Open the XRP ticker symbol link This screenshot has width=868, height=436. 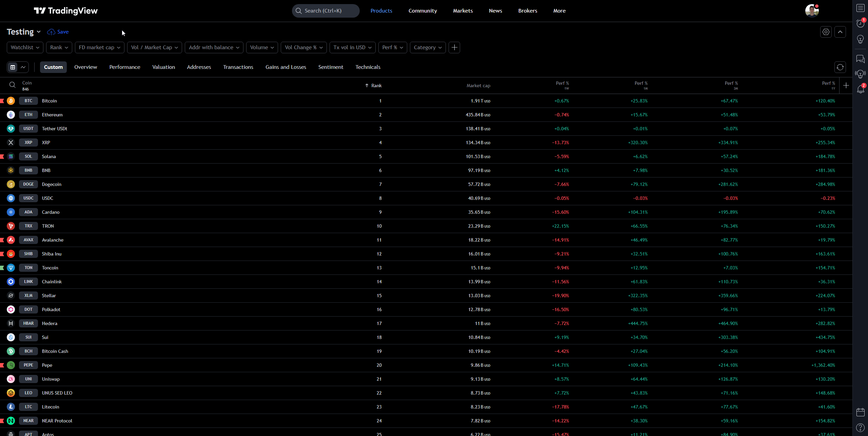pos(28,143)
